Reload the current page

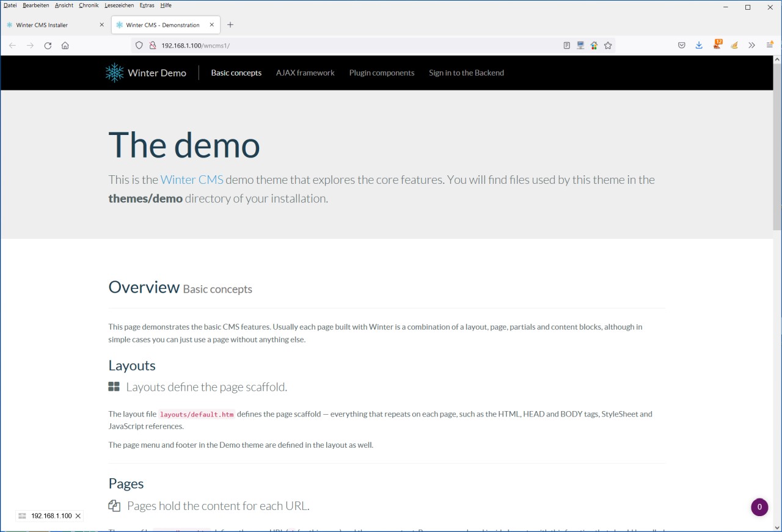[48, 45]
